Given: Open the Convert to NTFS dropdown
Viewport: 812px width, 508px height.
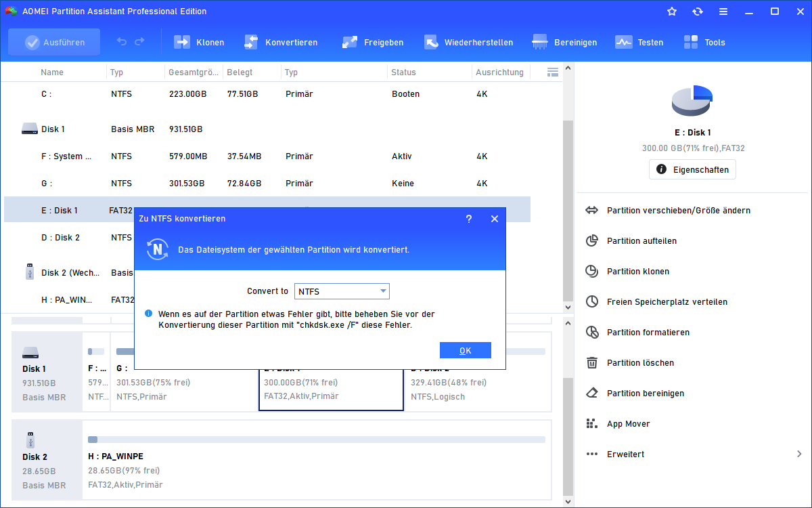Looking at the screenshot, I should 342,291.
